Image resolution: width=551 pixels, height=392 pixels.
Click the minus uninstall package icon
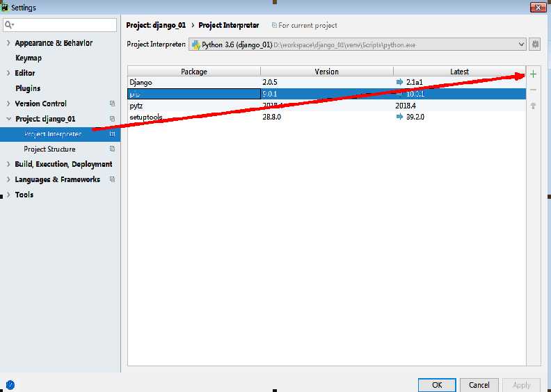pyautogui.click(x=533, y=90)
